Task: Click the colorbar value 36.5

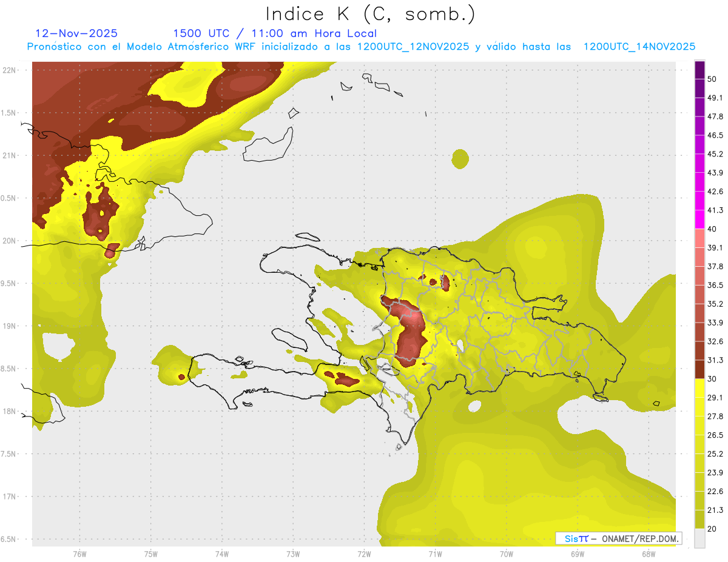Action: [716, 285]
